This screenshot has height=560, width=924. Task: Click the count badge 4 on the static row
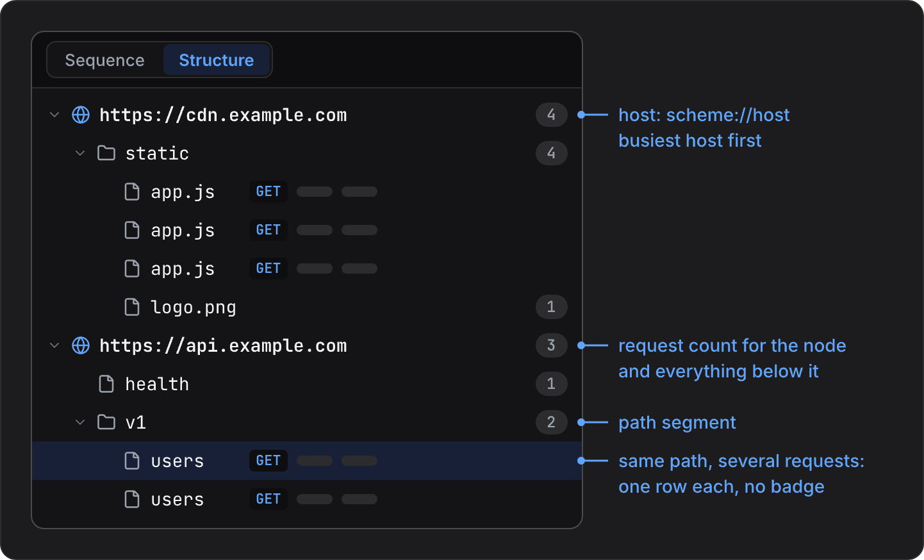[x=551, y=153]
